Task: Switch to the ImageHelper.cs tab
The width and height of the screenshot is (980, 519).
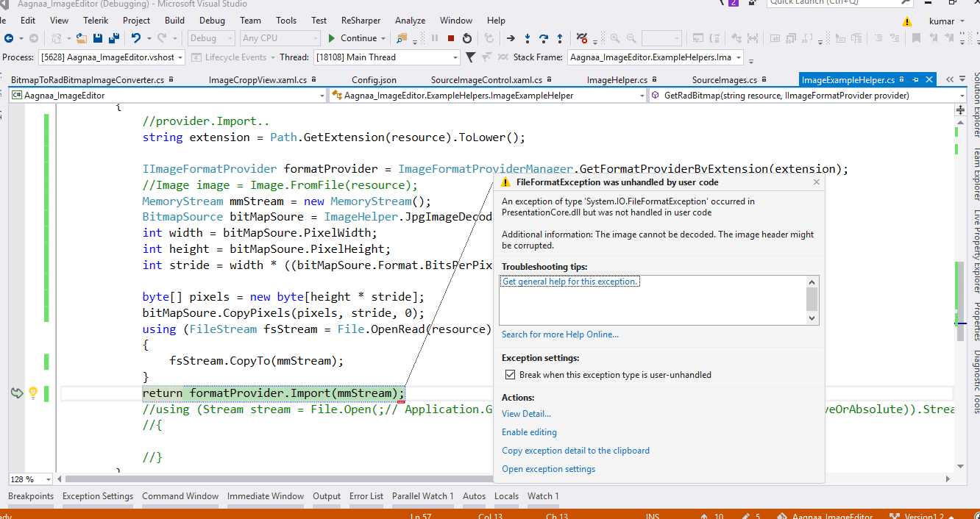Action: [617, 80]
